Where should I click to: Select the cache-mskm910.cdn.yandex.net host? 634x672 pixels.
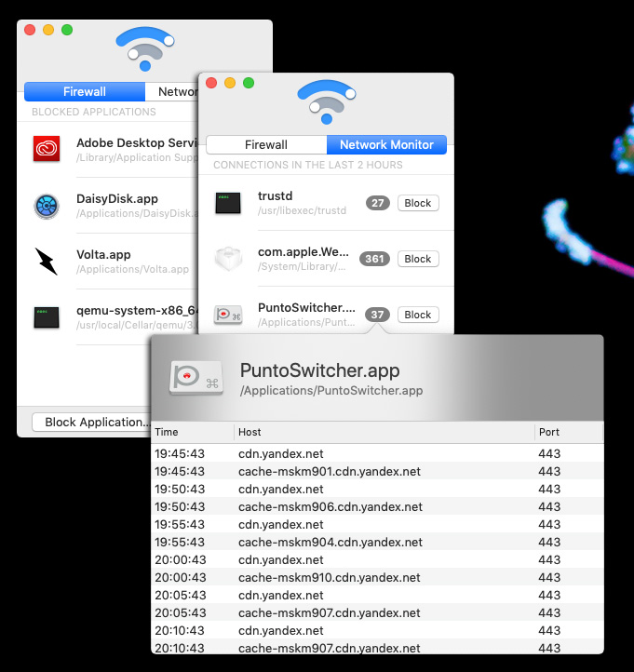(x=330, y=578)
